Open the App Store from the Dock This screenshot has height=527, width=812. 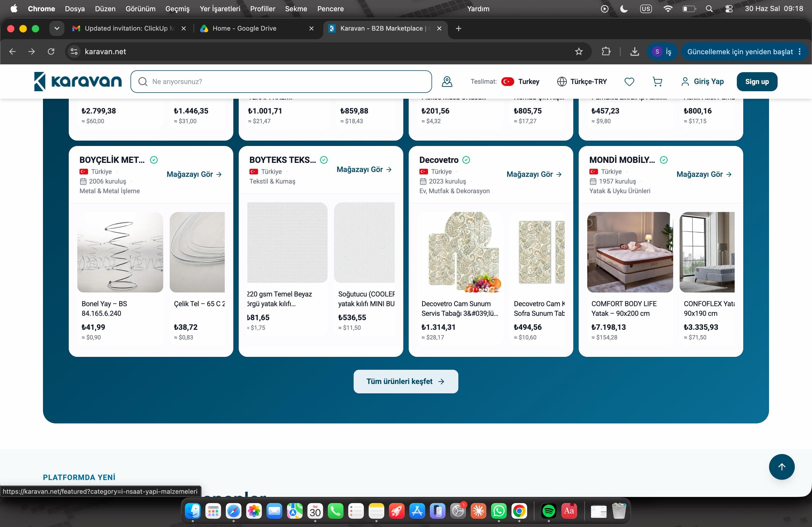[417, 511]
